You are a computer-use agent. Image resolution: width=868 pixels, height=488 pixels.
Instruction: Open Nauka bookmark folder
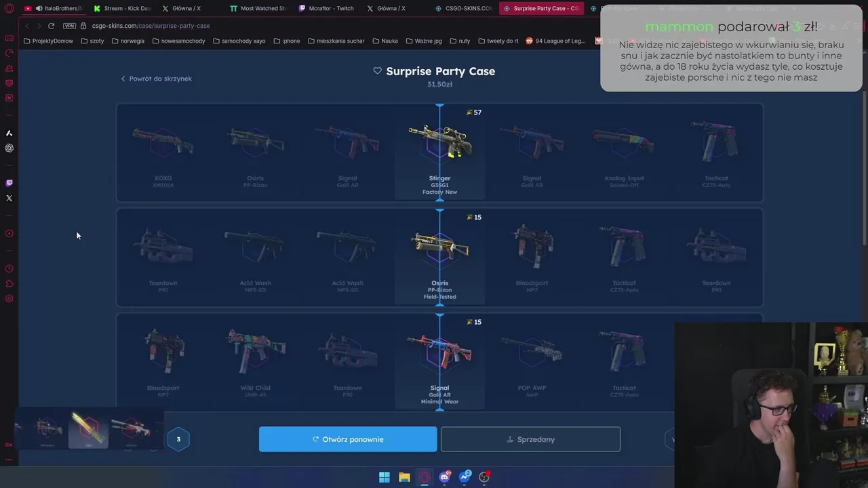point(385,41)
